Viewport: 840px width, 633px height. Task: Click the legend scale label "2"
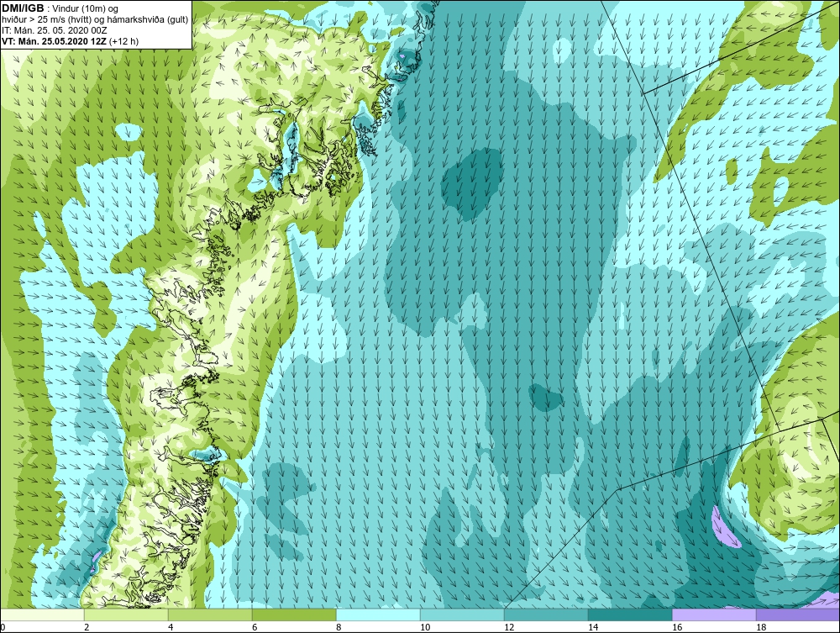coord(87,627)
